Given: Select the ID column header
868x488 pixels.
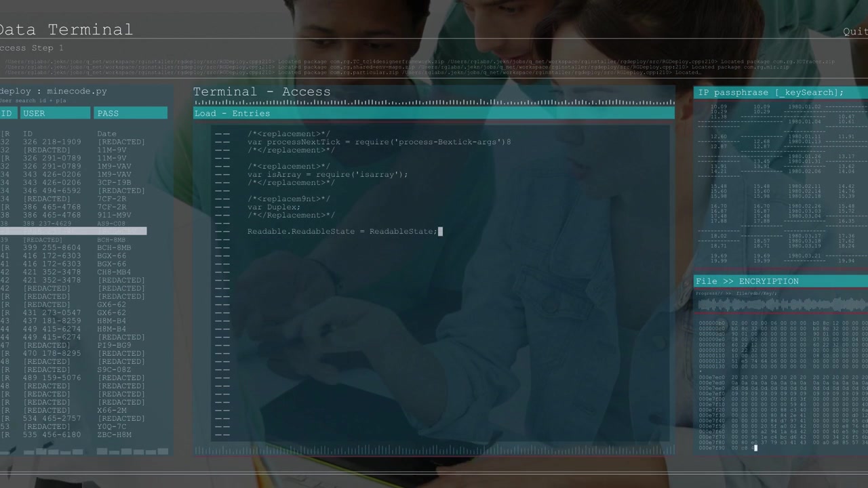Looking at the screenshot, I should coord(7,113).
